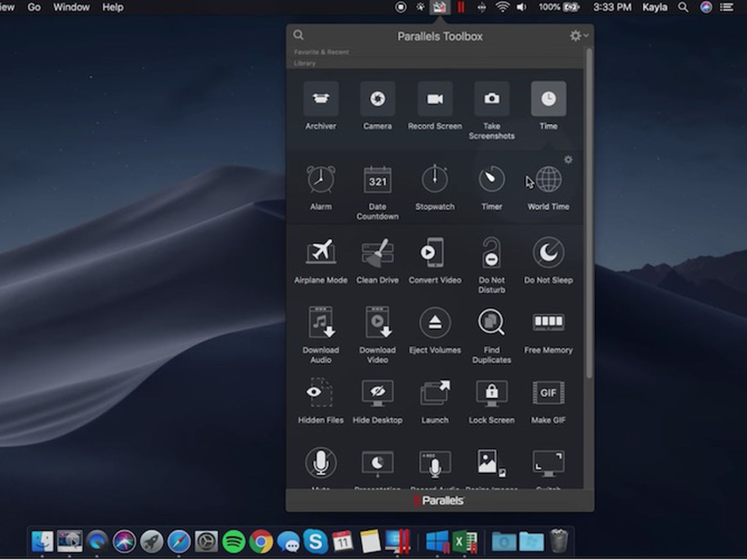Launch the Record Screen tool

(435, 99)
